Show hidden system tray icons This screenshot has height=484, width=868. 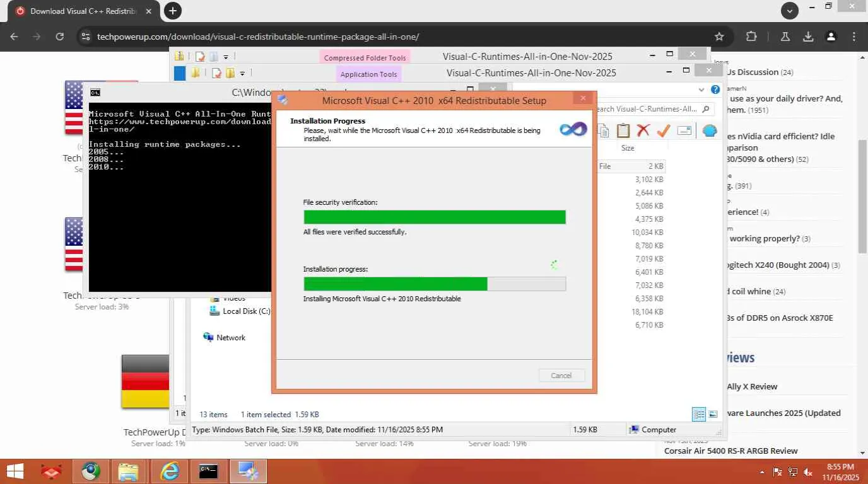point(763,472)
